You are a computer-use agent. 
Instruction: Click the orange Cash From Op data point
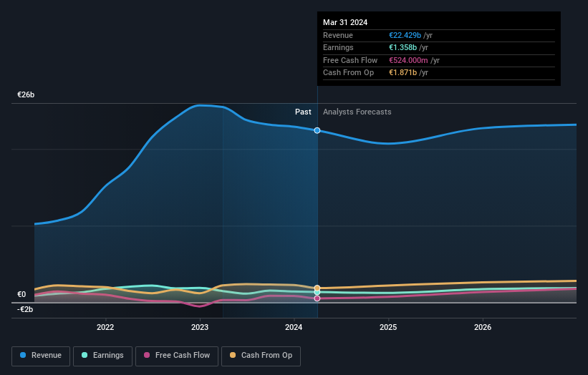[317, 288]
